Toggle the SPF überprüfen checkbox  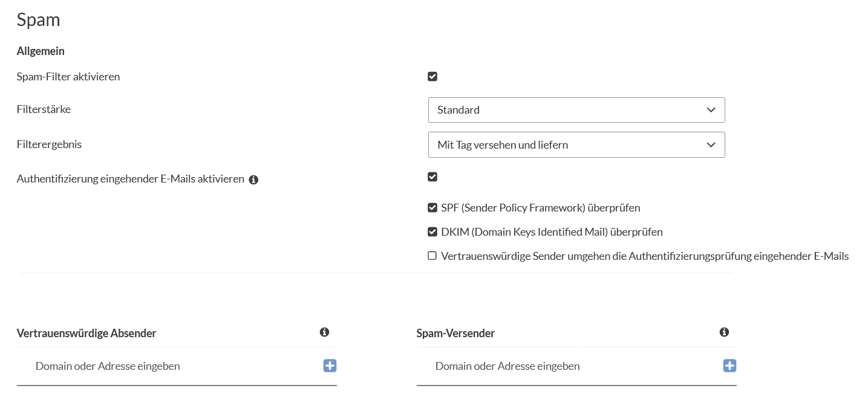[x=432, y=208]
